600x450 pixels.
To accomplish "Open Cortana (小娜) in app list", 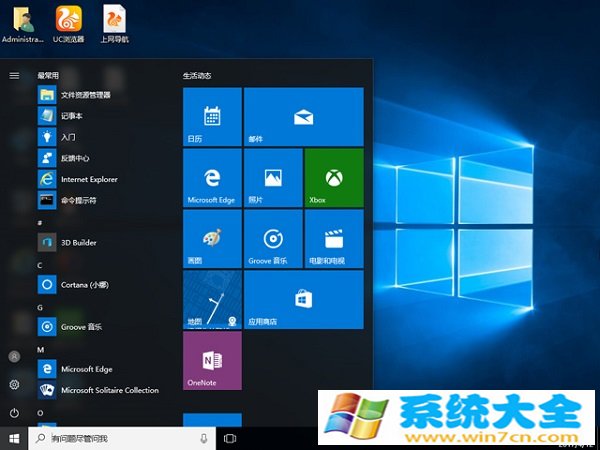I will click(x=103, y=285).
